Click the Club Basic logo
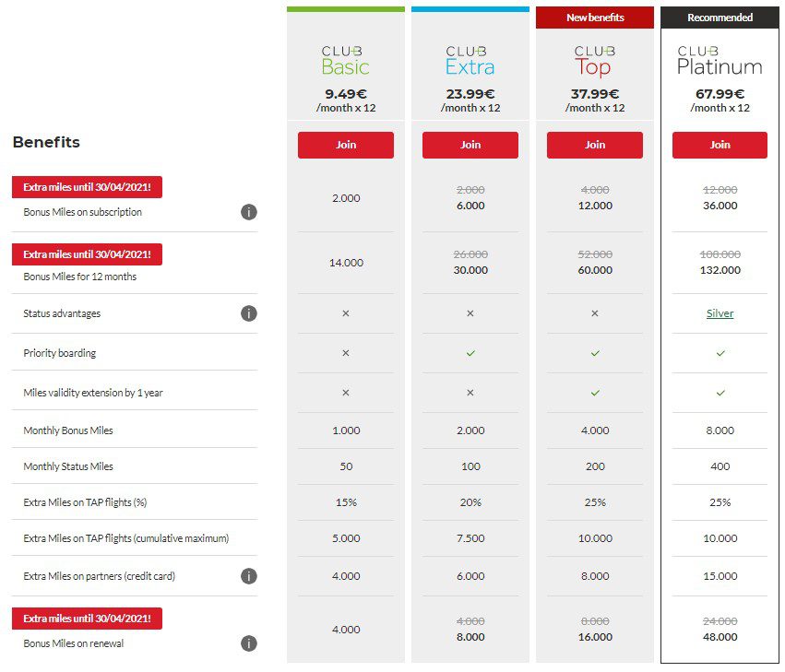785x672 pixels. point(345,61)
